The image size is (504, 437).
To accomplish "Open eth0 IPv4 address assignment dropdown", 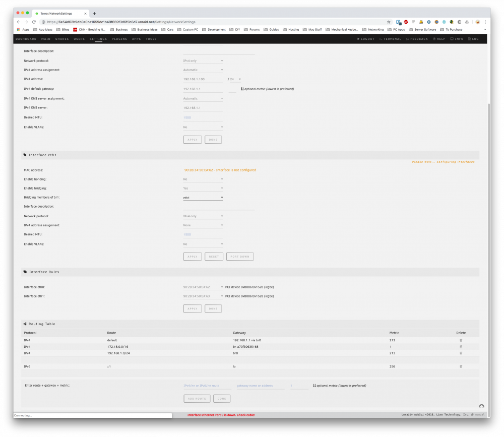I will point(203,70).
